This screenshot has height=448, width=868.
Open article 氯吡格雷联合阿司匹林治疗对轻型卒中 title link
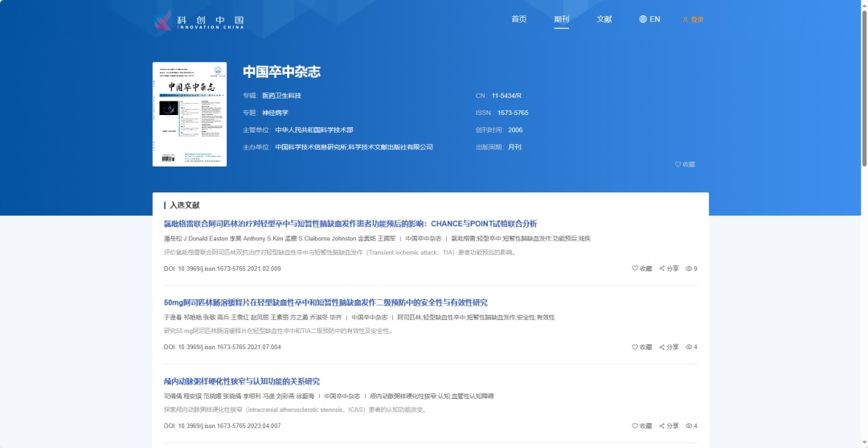click(350, 224)
